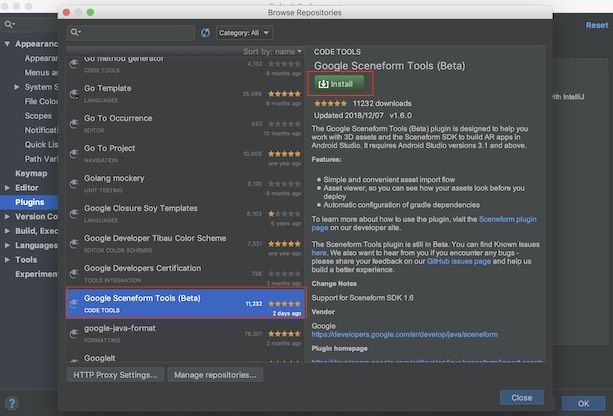Select Google Closure Soy Templates row

(185, 214)
